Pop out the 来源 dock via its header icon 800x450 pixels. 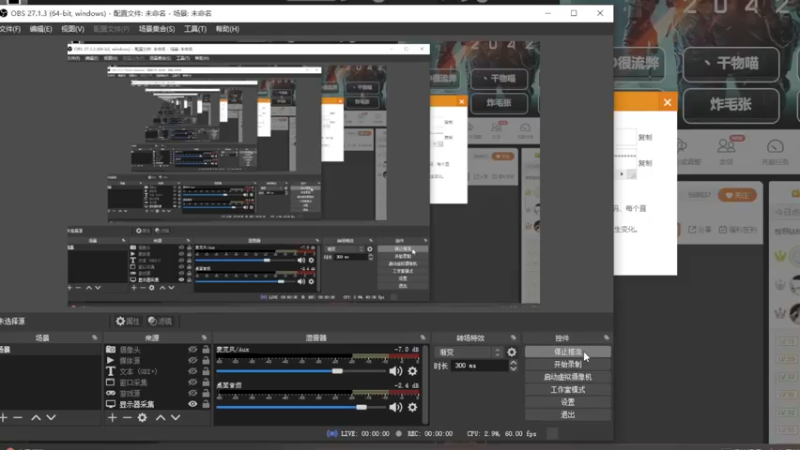[204, 338]
